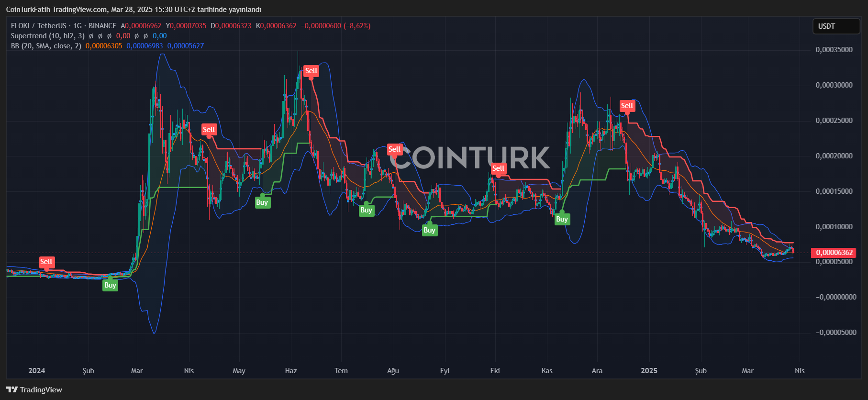The height and width of the screenshot is (400, 868).
Task: Click the −0,00000000 price axis label
Action: coord(836,297)
